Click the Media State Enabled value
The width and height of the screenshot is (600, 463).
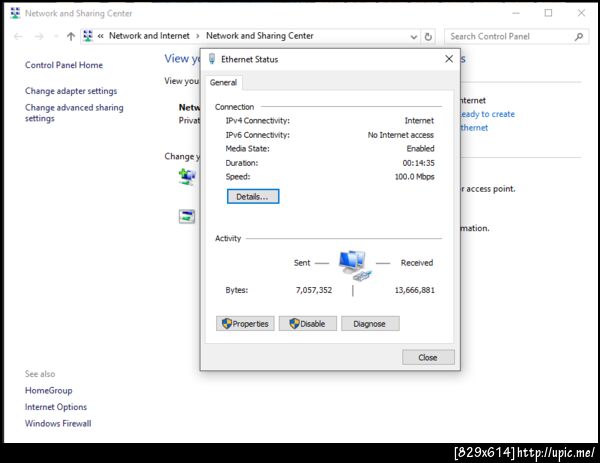tap(421, 149)
